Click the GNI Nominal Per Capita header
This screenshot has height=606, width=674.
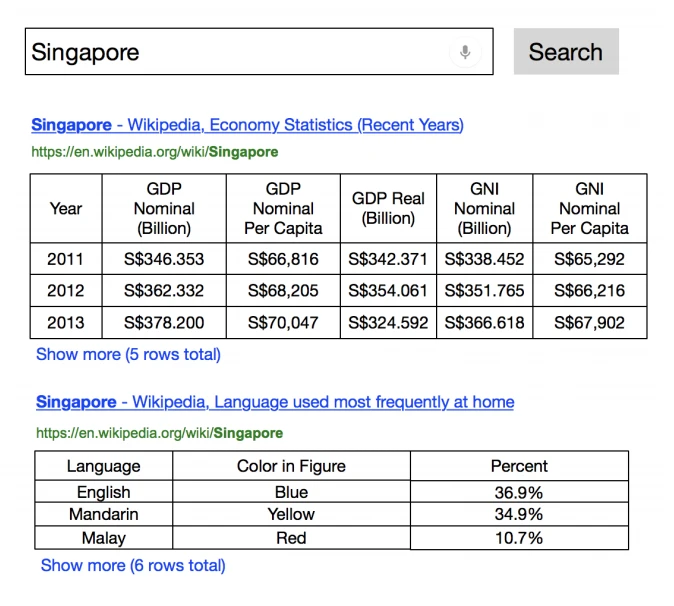click(589, 208)
